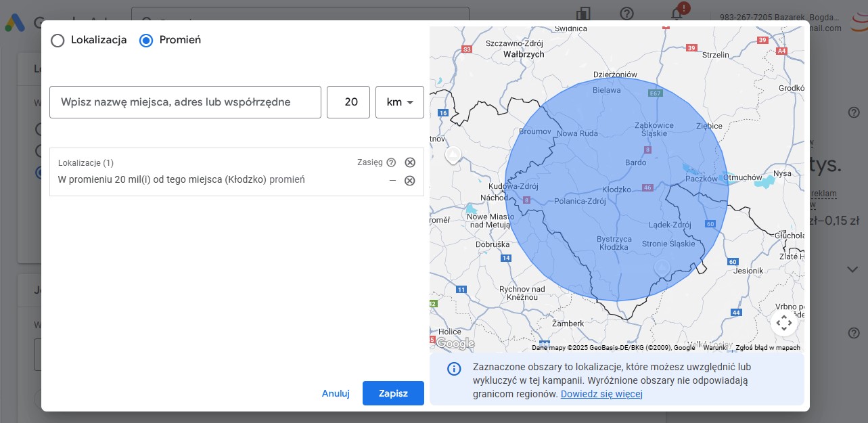Remove the Kłodzko radius location entry
This screenshot has height=423, width=868.
410,181
